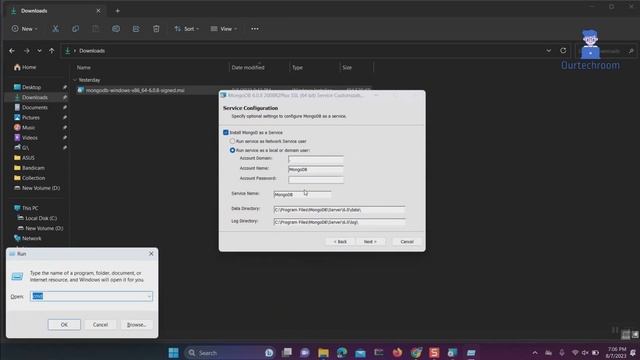Click Back in MongoDB installer
The width and height of the screenshot is (640, 360).
(x=340, y=242)
